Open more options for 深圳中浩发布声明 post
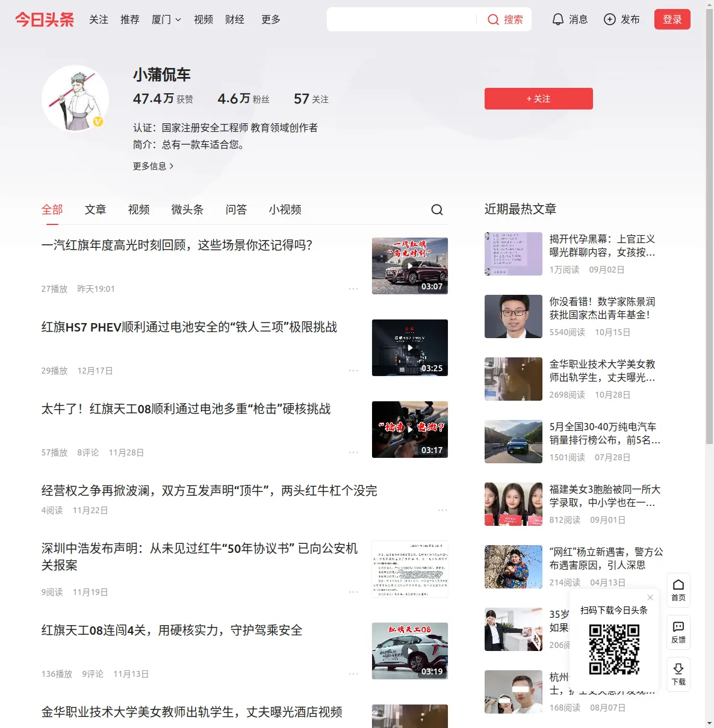This screenshot has width=714, height=728. pyautogui.click(x=353, y=592)
